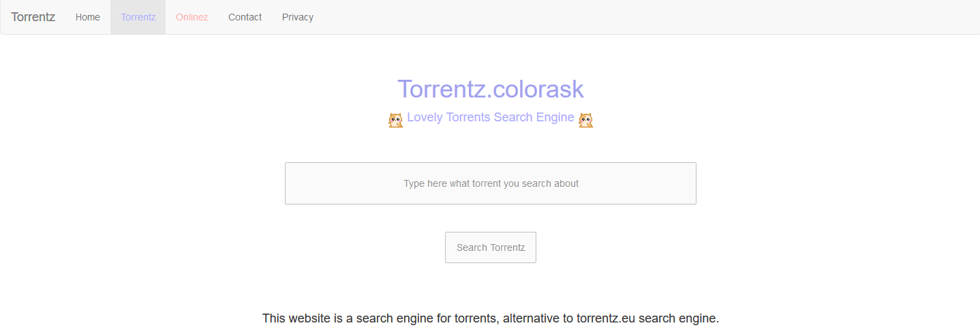This screenshot has height=332, width=980.
Task: Click the website description sentence
Action: pos(491,318)
